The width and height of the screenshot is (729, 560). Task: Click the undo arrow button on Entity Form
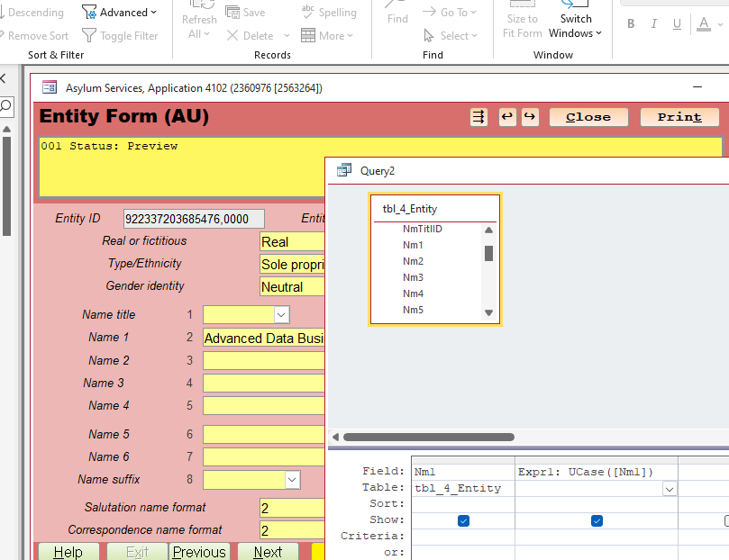[507, 117]
